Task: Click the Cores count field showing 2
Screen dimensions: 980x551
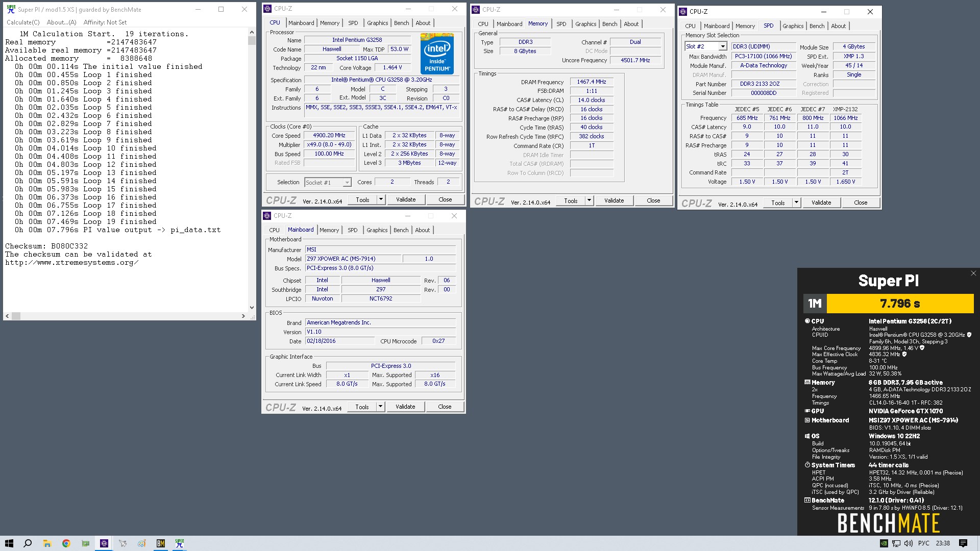Action: point(392,182)
